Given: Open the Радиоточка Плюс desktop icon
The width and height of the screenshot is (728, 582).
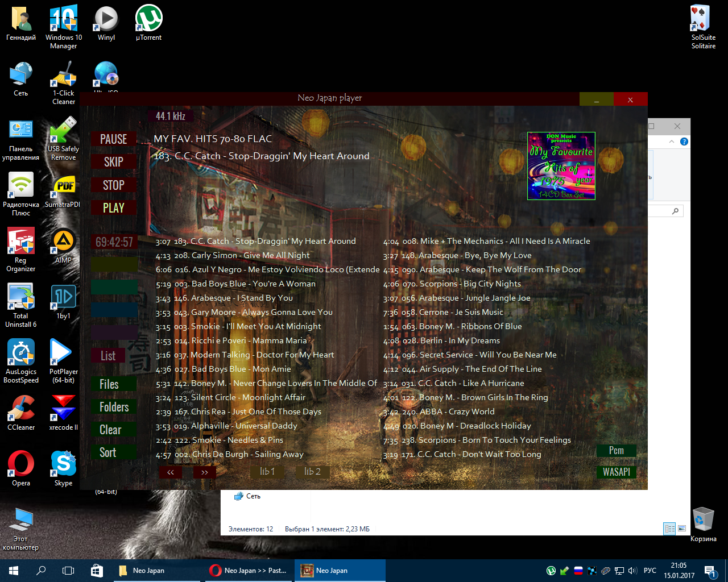Looking at the screenshot, I should [21, 194].
